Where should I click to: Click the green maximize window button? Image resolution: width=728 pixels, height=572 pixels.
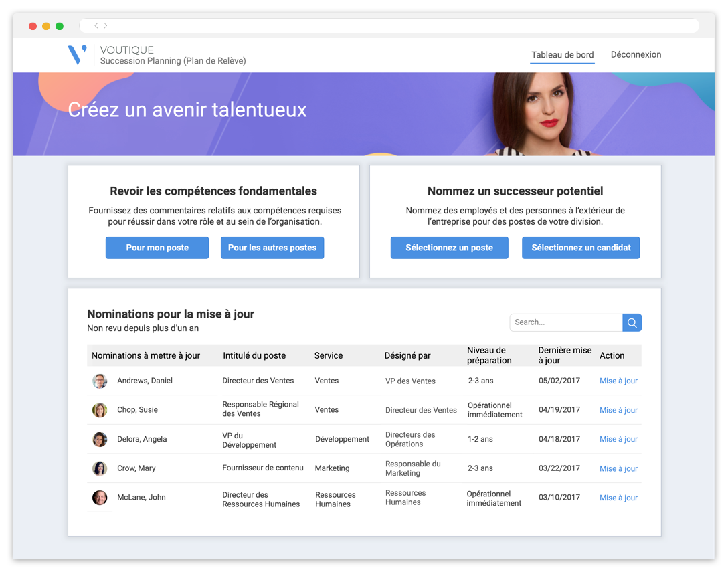click(x=60, y=26)
